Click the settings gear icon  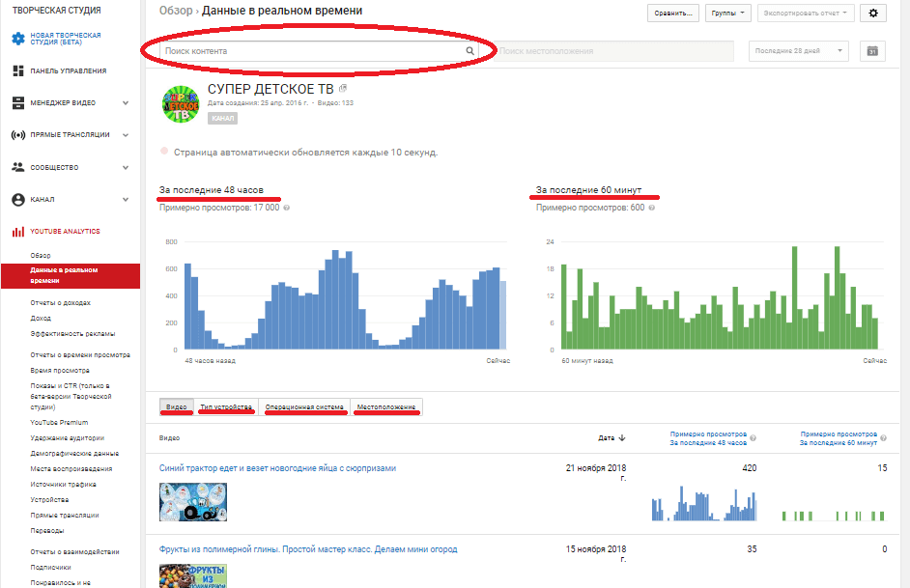point(874,14)
